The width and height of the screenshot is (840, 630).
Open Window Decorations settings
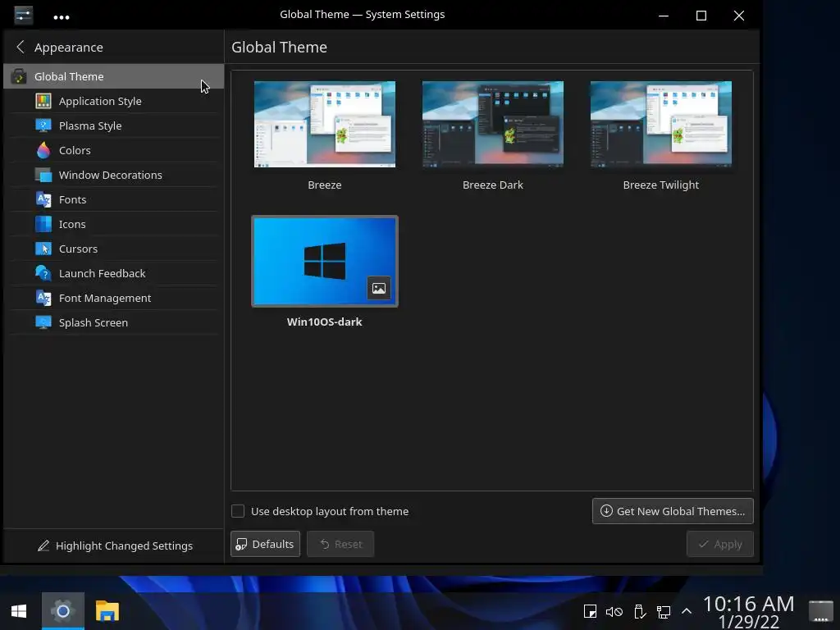pyautogui.click(x=114, y=175)
